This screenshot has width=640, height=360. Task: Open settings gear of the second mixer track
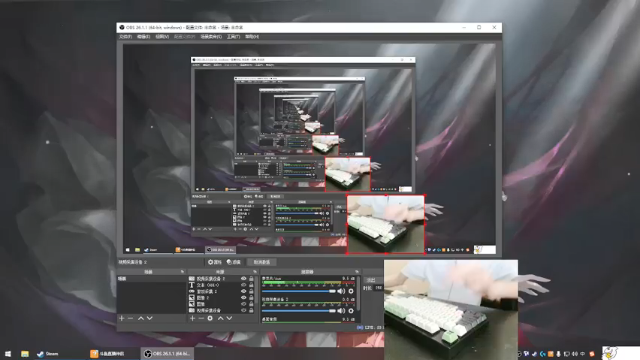(x=351, y=311)
